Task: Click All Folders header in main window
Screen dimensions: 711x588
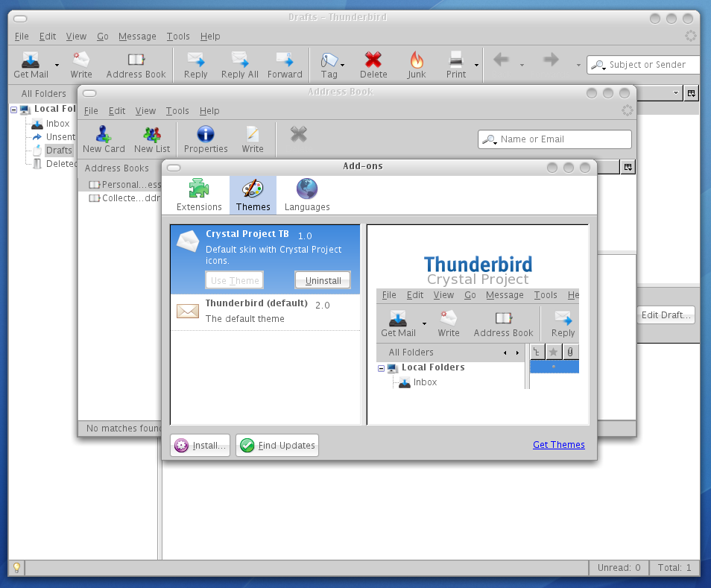Action: click(43, 93)
